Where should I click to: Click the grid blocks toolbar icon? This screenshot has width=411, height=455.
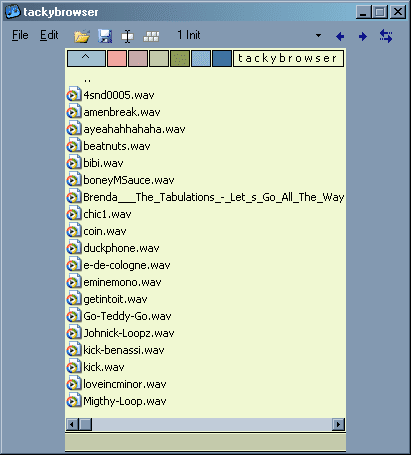pyautogui.click(x=151, y=36)
